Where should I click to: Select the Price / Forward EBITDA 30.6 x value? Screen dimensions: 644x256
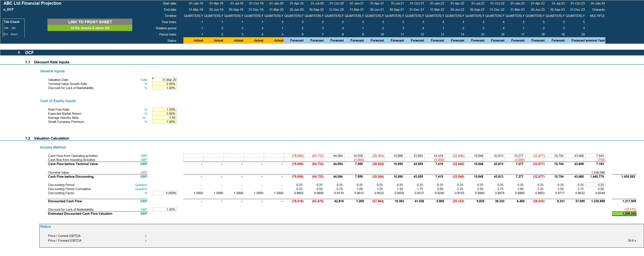(x=632, y=241)
